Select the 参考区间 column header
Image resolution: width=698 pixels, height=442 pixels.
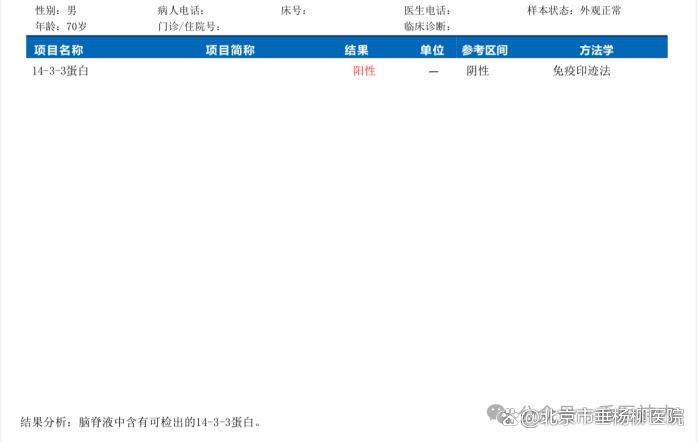point(485,50)
